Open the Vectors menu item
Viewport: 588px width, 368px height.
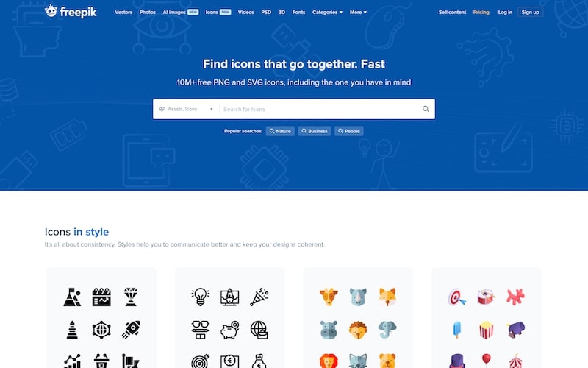pyautogui.click(x=123, y=12)
